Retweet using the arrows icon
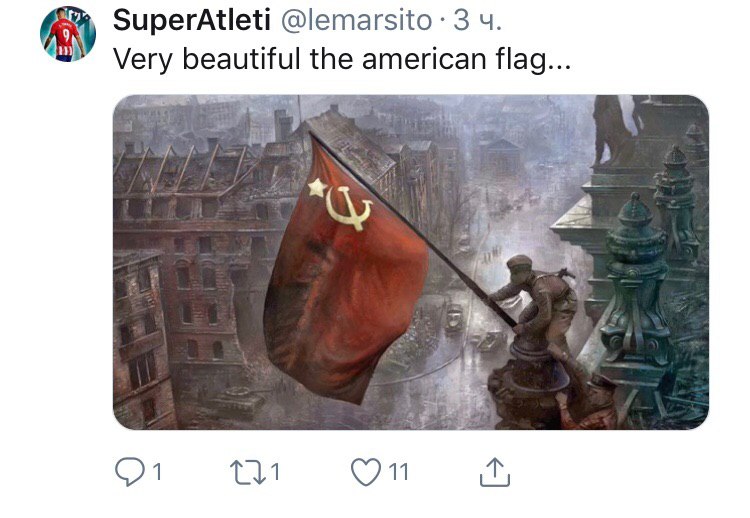Viewport: 750px width, 518px height. [x=248, y=472]
